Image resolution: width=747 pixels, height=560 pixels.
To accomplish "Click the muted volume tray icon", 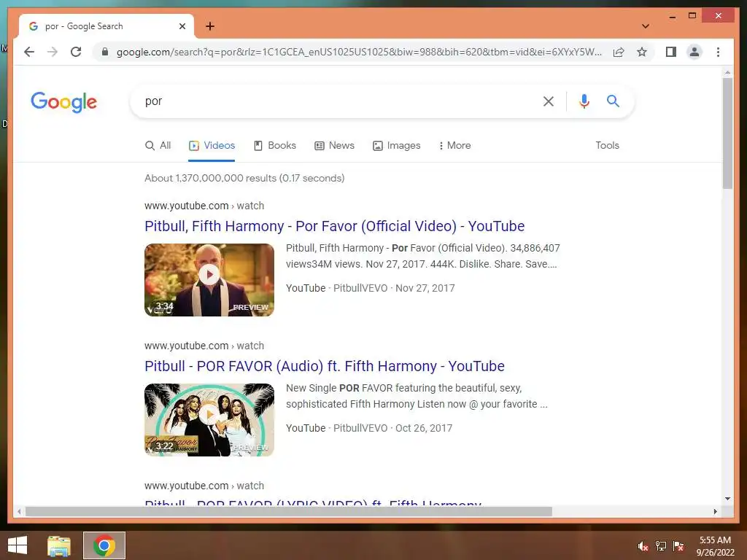I will (x=643, y=546).
